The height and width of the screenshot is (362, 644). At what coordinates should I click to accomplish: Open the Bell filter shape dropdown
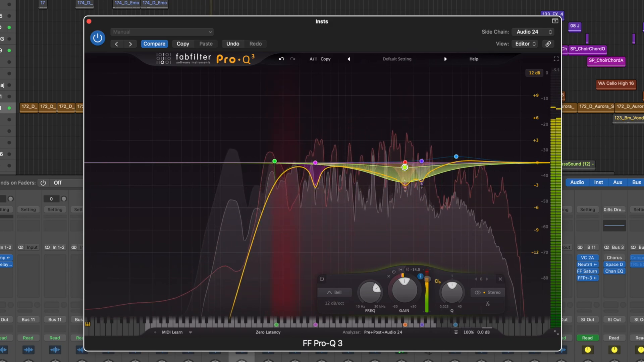coord(334,293)
